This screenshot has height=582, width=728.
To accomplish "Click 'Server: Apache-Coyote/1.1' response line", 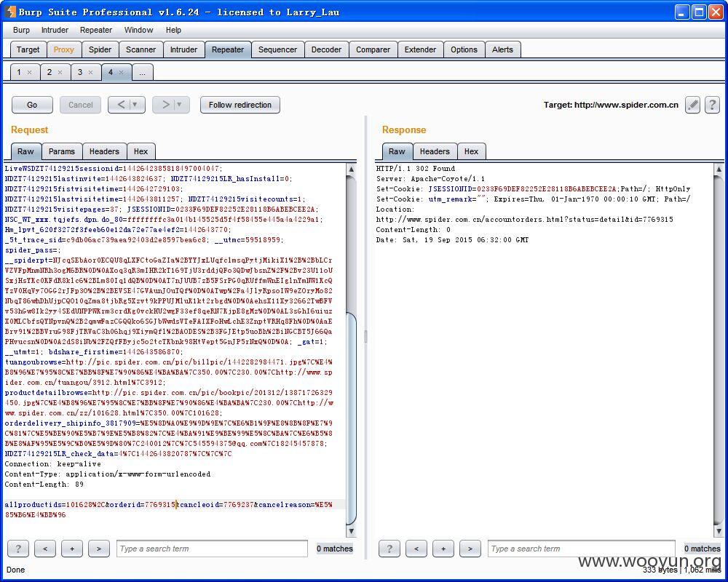I will click(x=430, y=179).
